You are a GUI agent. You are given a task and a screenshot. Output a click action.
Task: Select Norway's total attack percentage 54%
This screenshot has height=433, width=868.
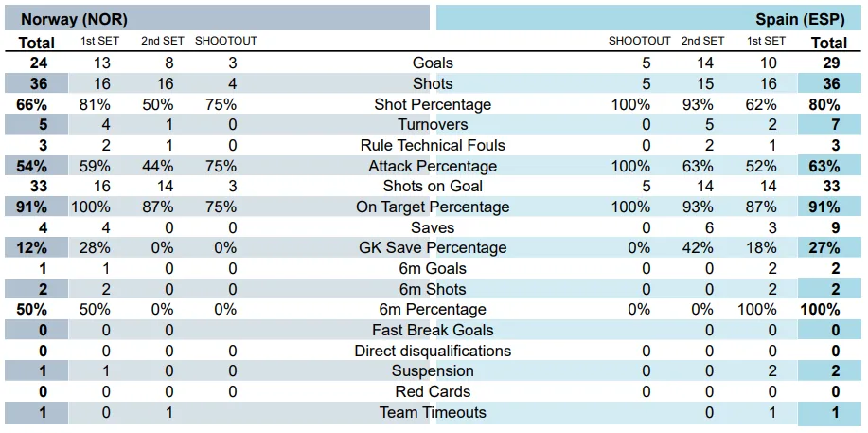pos(32,167)
